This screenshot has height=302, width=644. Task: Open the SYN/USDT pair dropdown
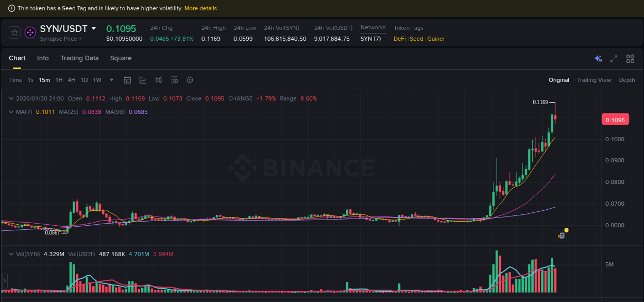click(94, 28)
